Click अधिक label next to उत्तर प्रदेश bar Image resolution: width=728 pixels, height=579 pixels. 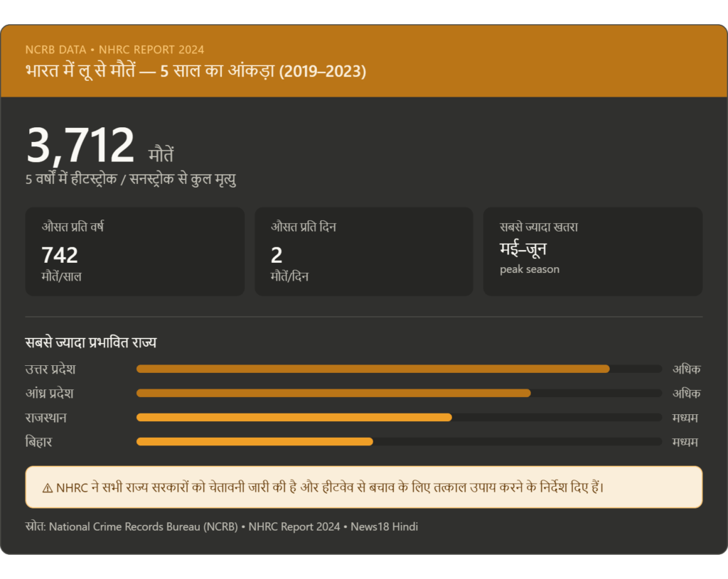(x=686, y=369)
